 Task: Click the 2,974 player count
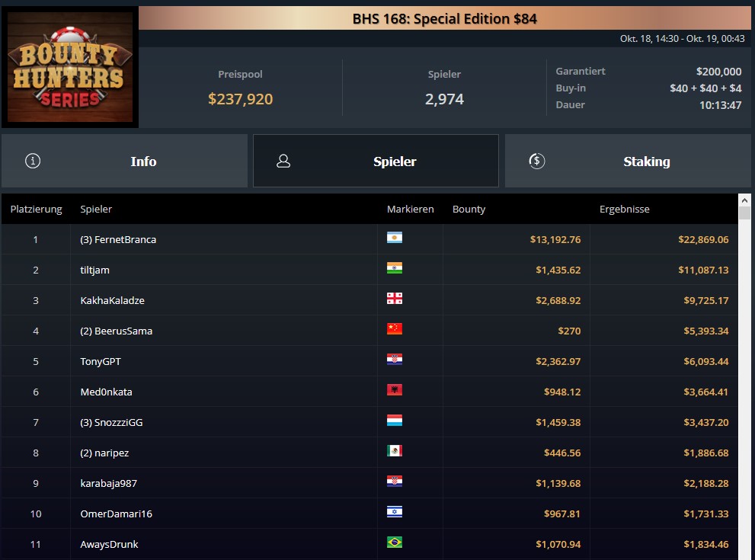click(444, 99)
